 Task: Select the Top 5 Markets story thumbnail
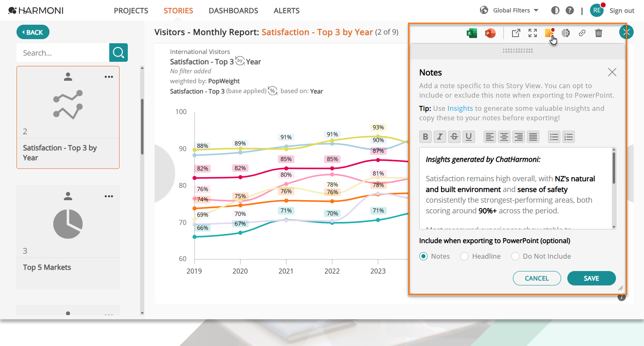pyautogui.click(x=68, y=237)
